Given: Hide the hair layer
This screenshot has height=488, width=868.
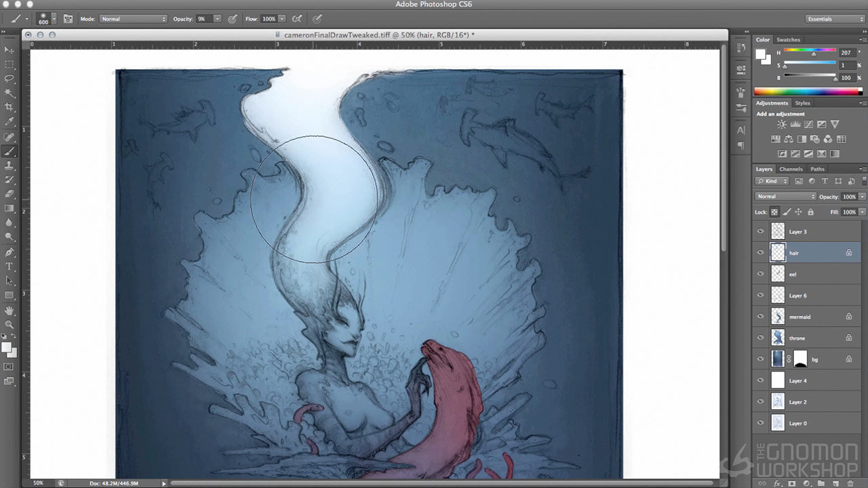Looking at the screenshot, I should (760, 253).
